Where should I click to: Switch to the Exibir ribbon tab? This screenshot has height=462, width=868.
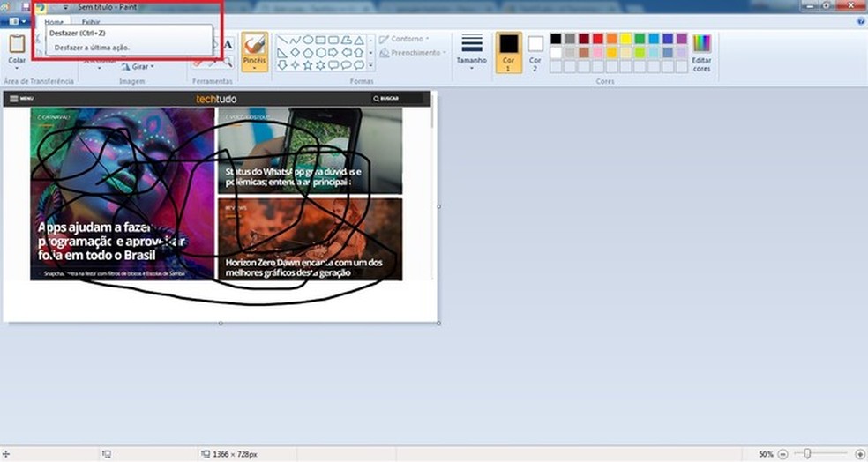coord(91,22)
